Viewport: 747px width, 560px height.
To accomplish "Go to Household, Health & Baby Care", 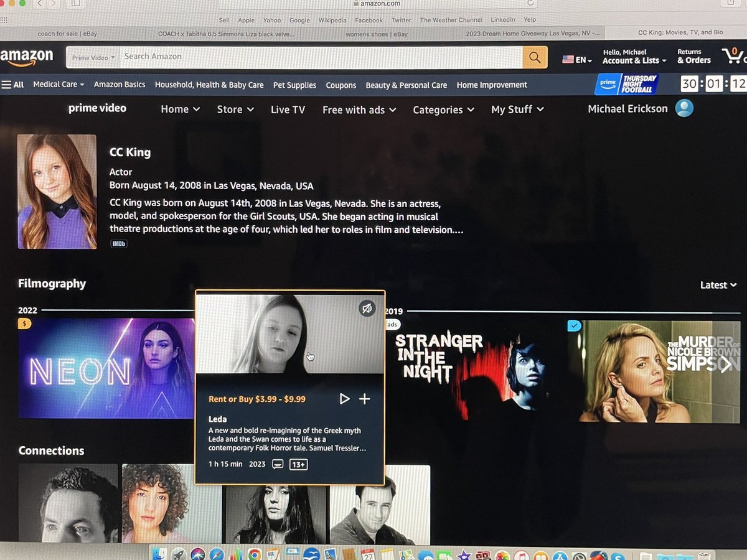I will pyautogui.click(x=209, y=85).
